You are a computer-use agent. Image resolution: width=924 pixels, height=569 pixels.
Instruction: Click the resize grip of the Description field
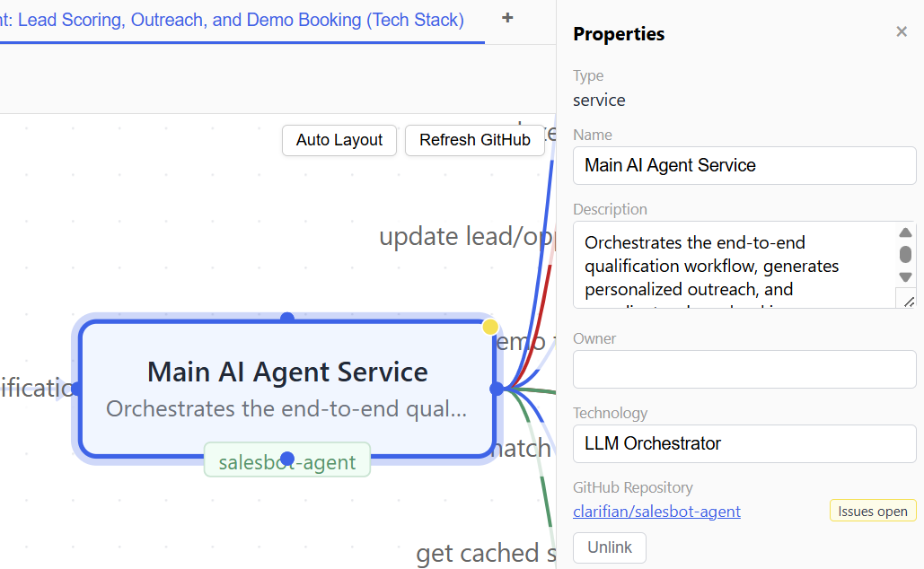coord(907,299)
